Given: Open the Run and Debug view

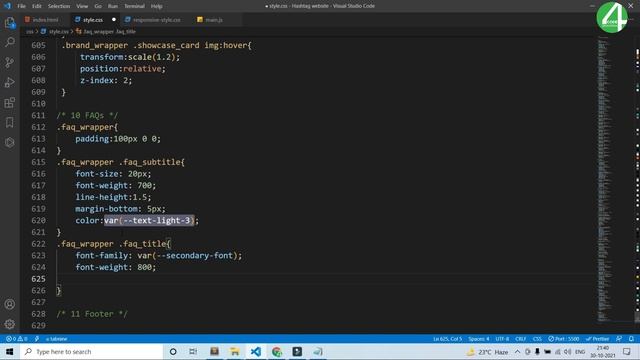Looking at the screenshot, I should (x=10, y=82).
